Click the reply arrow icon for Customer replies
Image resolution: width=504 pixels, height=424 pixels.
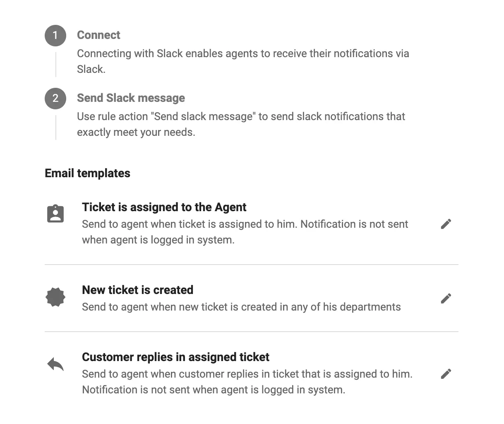[55, 364]
